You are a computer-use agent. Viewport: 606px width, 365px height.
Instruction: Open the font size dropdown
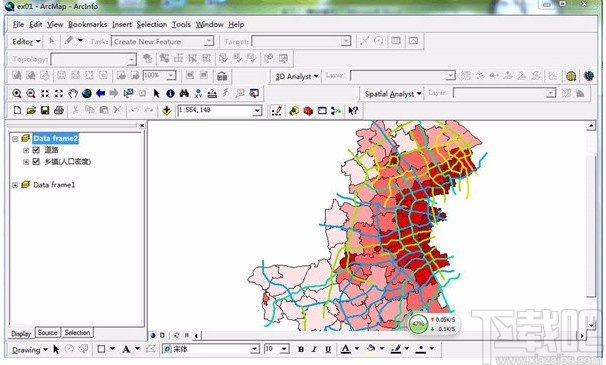point(284,349)
